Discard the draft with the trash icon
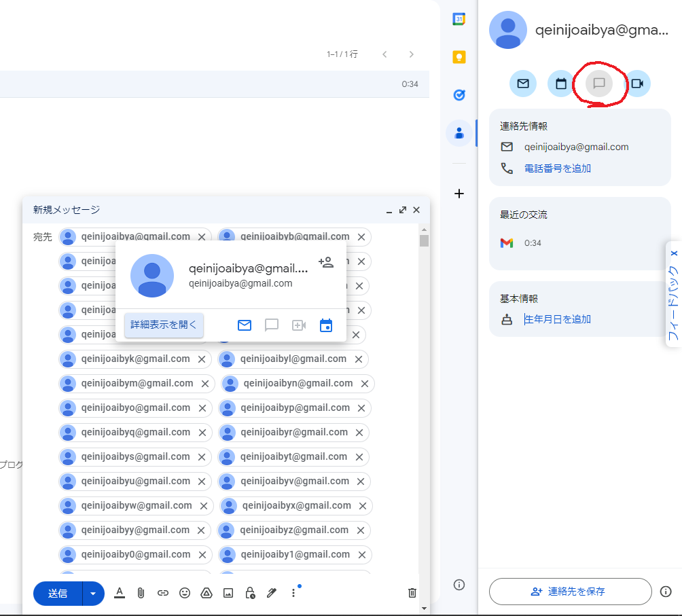Screen dimensions: 682x616 coord(412,593)
